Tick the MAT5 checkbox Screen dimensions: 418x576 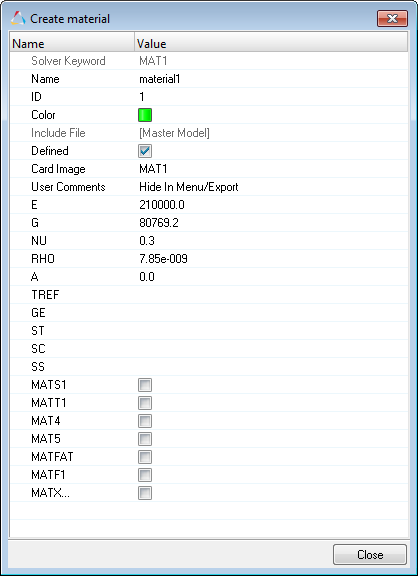point(145,439)
